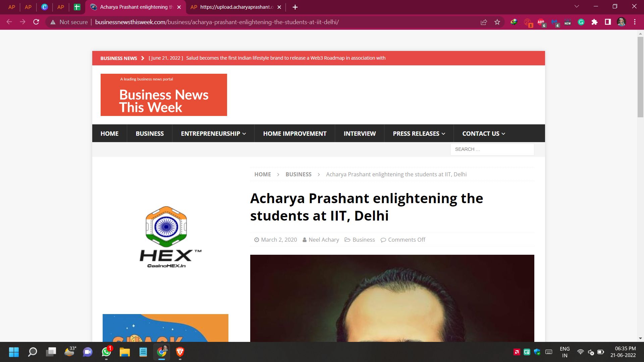Click the page's vertical scrollbar thumb
This screenshot has width=644, height=362.
[x=640, y=77]
